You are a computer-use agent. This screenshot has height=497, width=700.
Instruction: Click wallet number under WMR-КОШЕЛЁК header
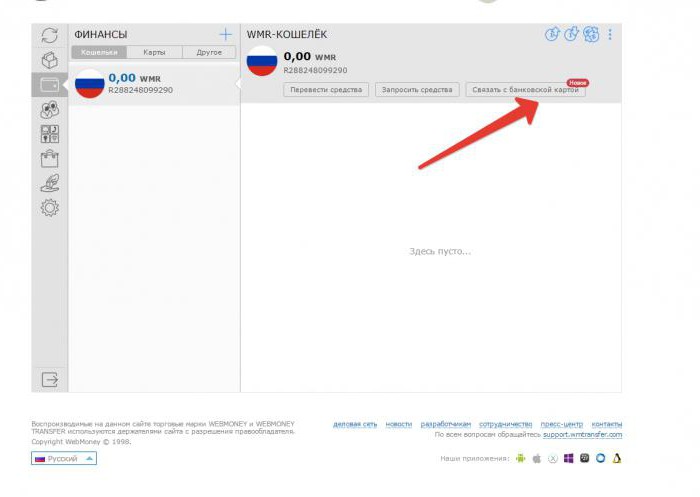tap(315, 70)
